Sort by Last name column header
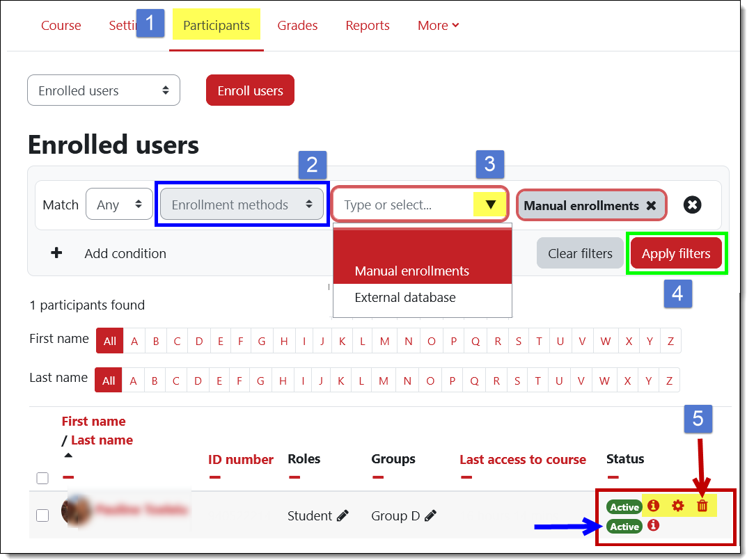The width and height of the screenshot is (747, 560). point(102,440)
